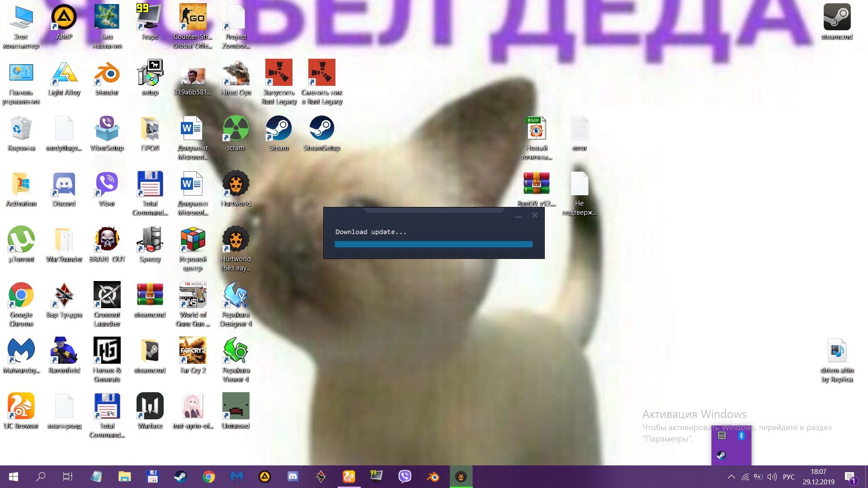Image resolution: width=868 pixels, height=488 pixels.
Task: Open the Google Chrome desktop shortcut
Action: coord(21,296)
